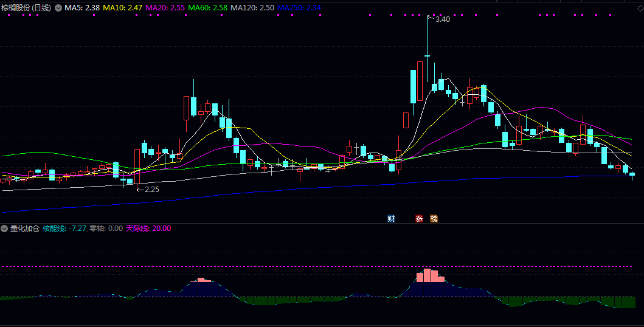Open the main chart indicator dropdown arrow

[58, 8]
